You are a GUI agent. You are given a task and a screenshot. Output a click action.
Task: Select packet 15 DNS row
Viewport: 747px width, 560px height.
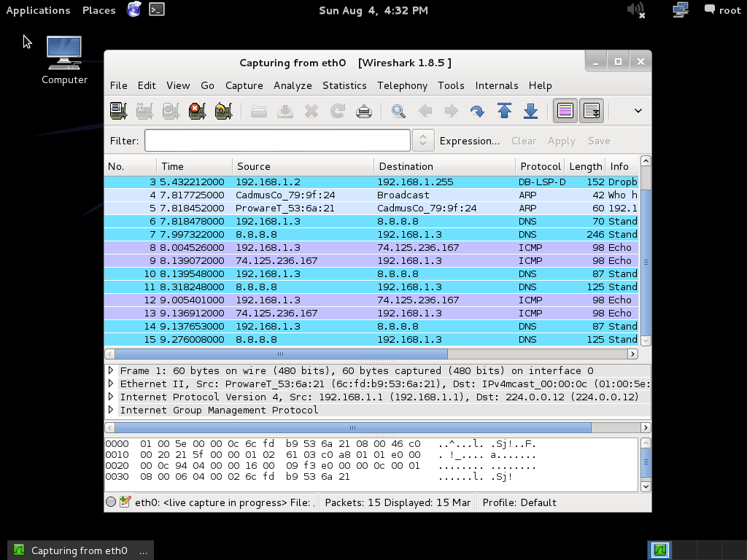(x=371, y=339)
